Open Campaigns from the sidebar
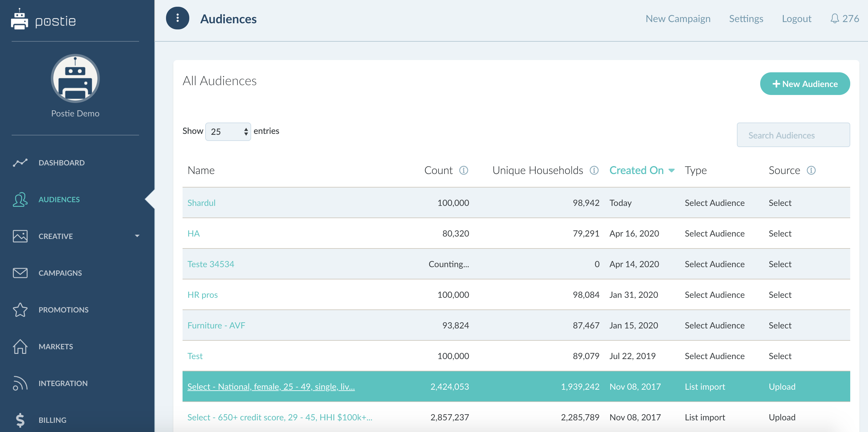The height and width of the screenshot is (432, 868). (60, 273)
